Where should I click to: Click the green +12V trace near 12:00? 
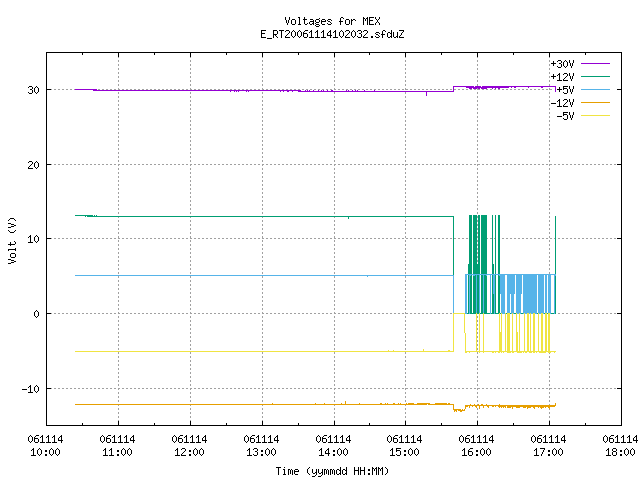click(190, 216)
